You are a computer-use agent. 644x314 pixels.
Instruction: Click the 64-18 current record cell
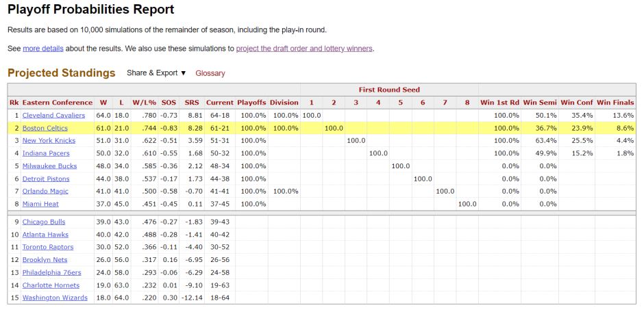[220, 115]
